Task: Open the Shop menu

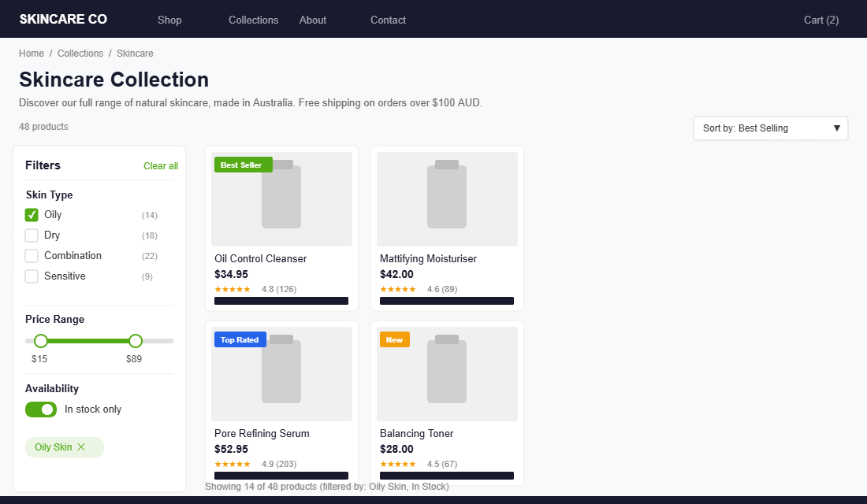Action: coord(169,20)
